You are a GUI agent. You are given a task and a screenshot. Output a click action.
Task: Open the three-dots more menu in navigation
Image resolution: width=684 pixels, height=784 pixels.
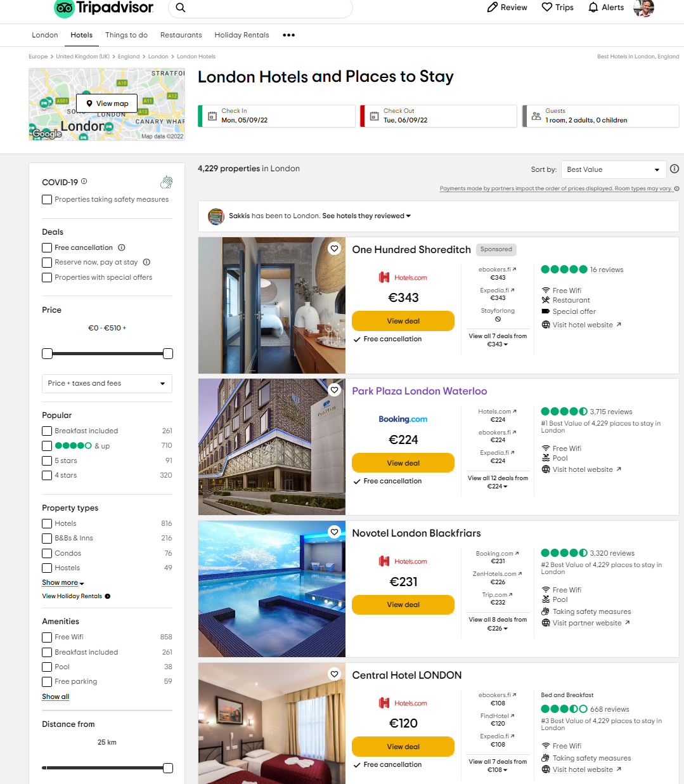coord(288,35)
